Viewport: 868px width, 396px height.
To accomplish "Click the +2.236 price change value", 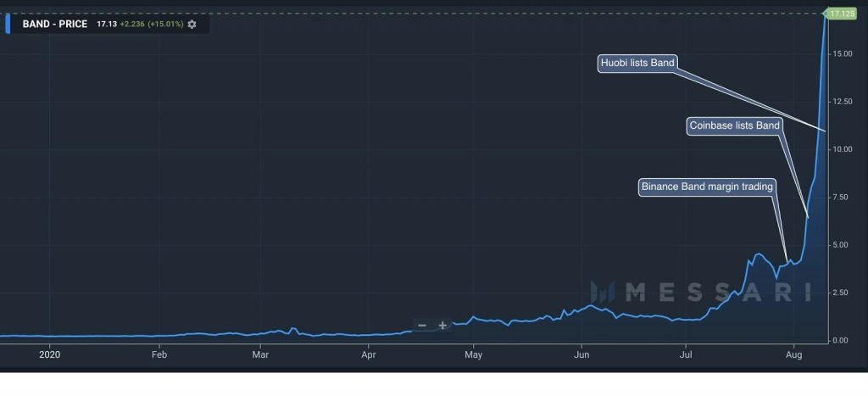I will [132, 25].
